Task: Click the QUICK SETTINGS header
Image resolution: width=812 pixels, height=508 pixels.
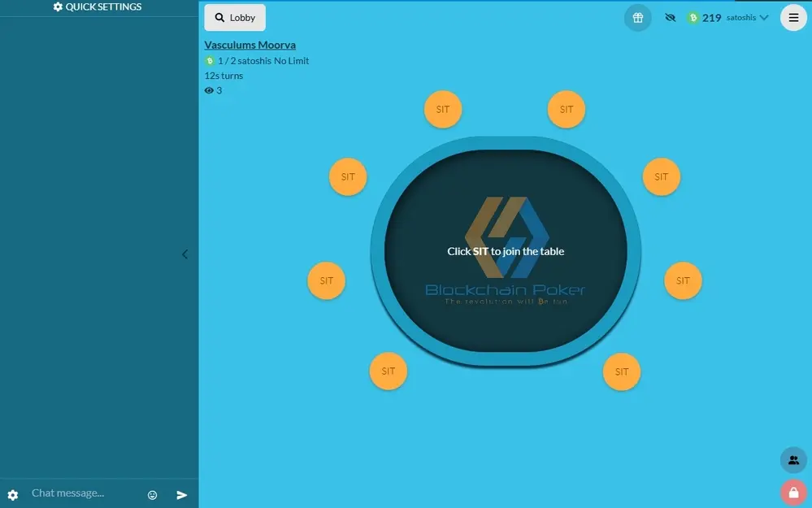Action: coord(98,7)
